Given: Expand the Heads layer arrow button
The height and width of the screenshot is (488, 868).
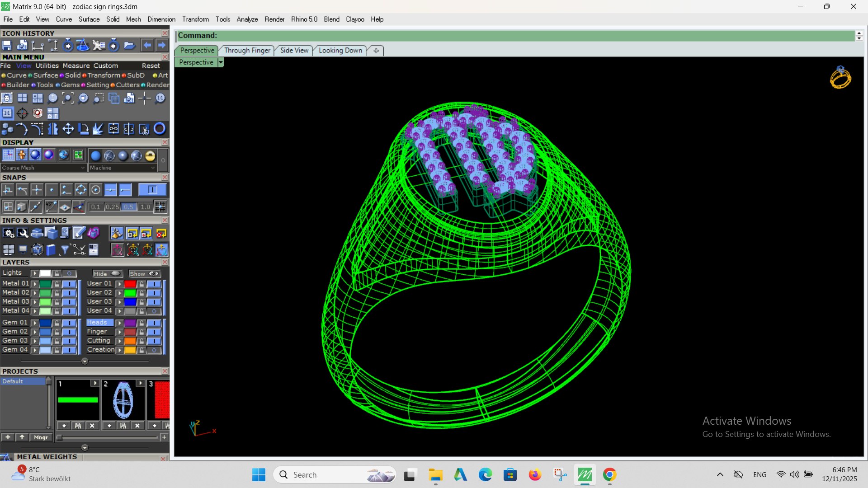Looking at the screenshot, I should click(119, 323).
